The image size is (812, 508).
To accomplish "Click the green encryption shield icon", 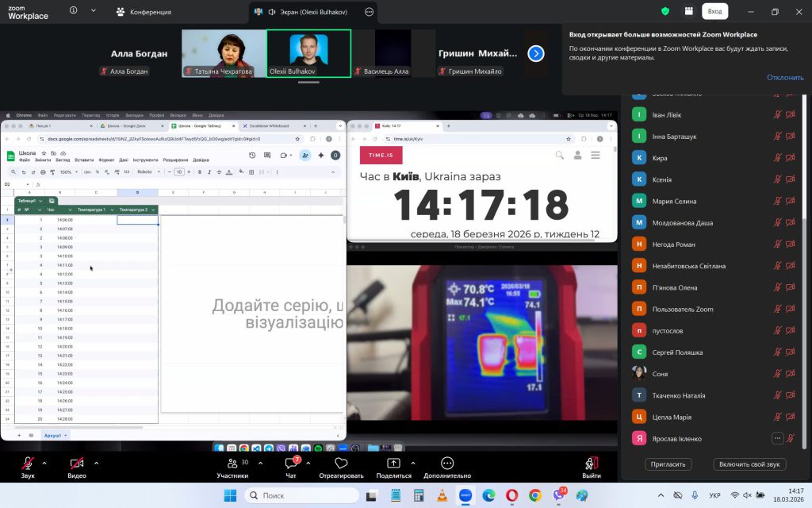I will [x=665, y=11].
